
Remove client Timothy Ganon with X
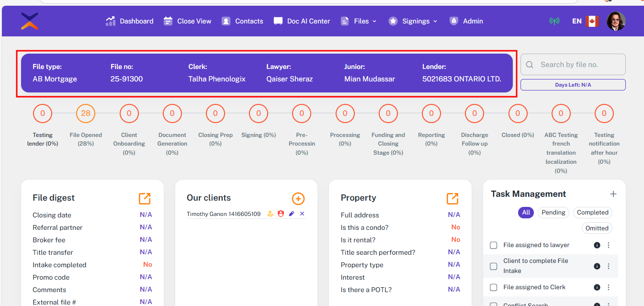[x=302, y=214]
